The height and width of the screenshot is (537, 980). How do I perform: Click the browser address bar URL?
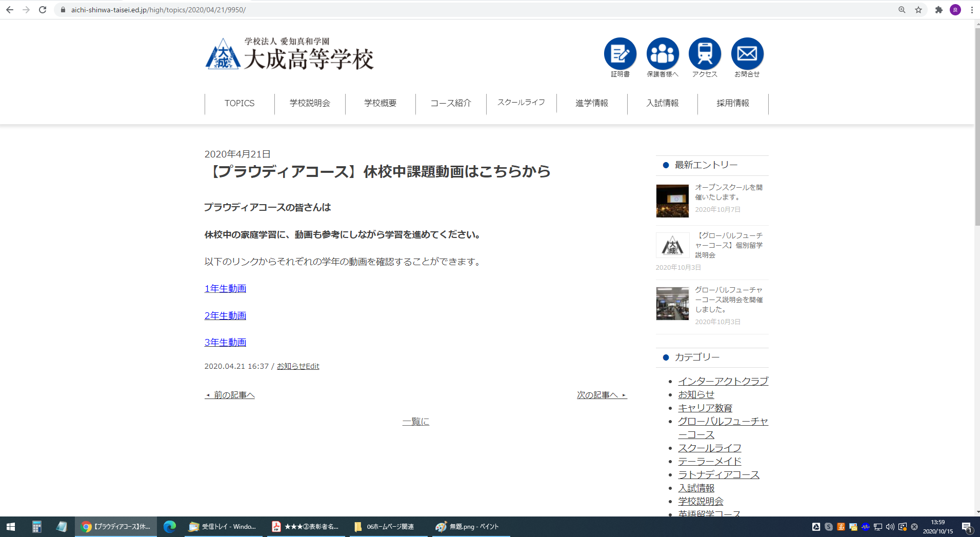(158, 10)
